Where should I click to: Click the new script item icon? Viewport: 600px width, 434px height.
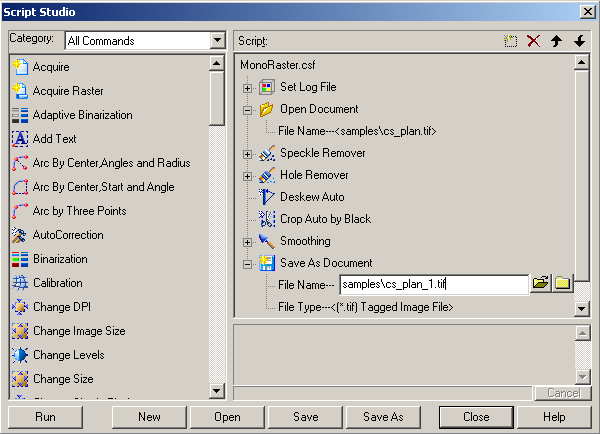point(510,41)
